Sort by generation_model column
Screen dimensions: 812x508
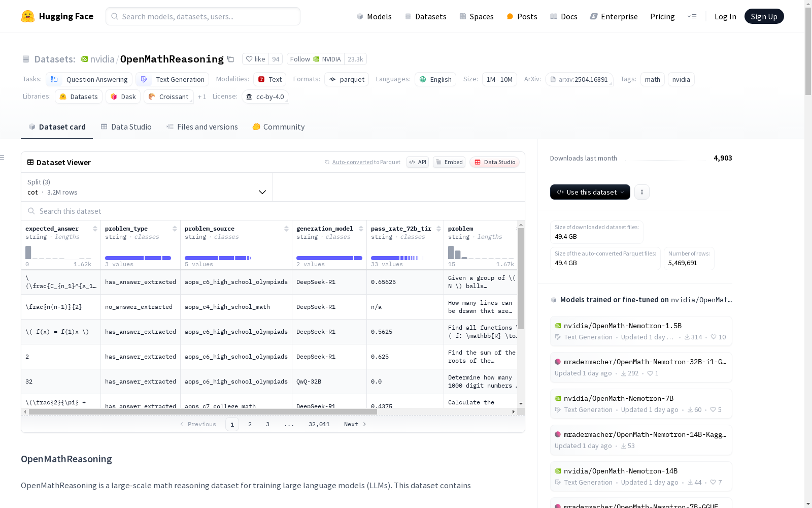[x=361, y=229]
